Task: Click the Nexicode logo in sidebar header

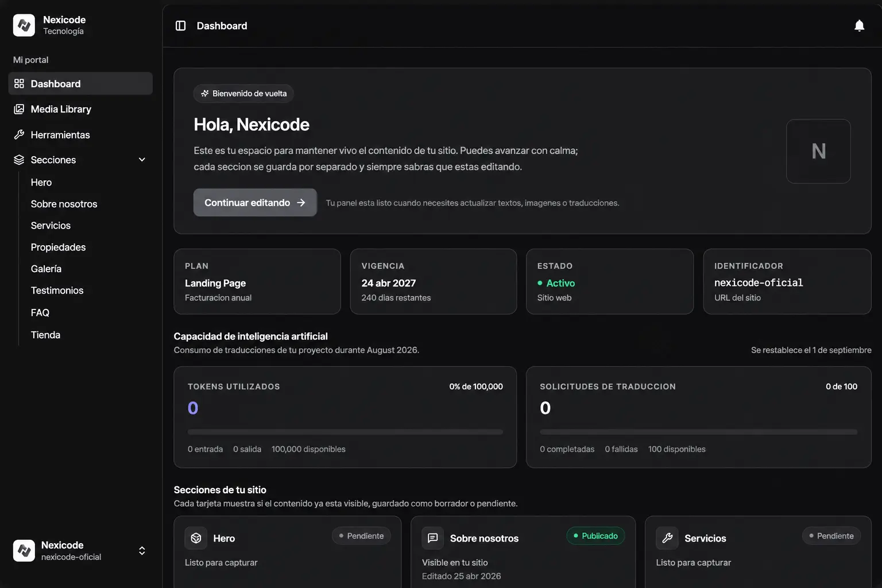Action: coord(24,25)
